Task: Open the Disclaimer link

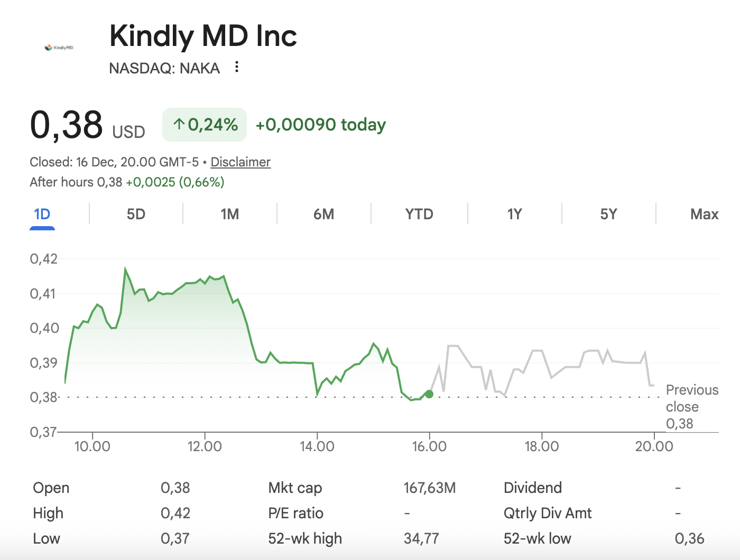Action: point(240,162)
